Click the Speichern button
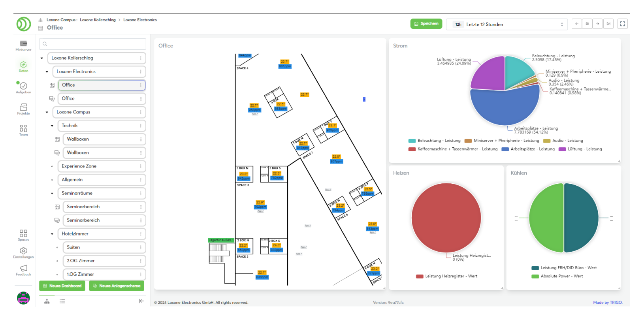The height and width of the screenshot is (320, 644). [426, 24]
